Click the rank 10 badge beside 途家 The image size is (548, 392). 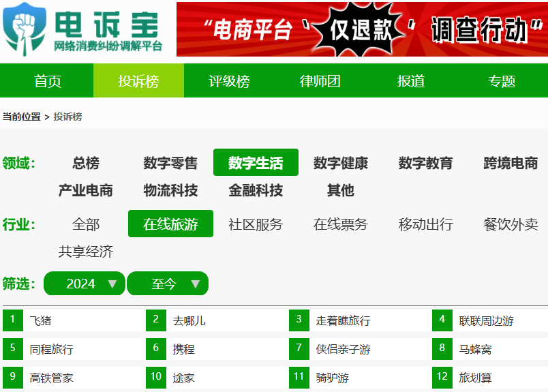(156, 376)
